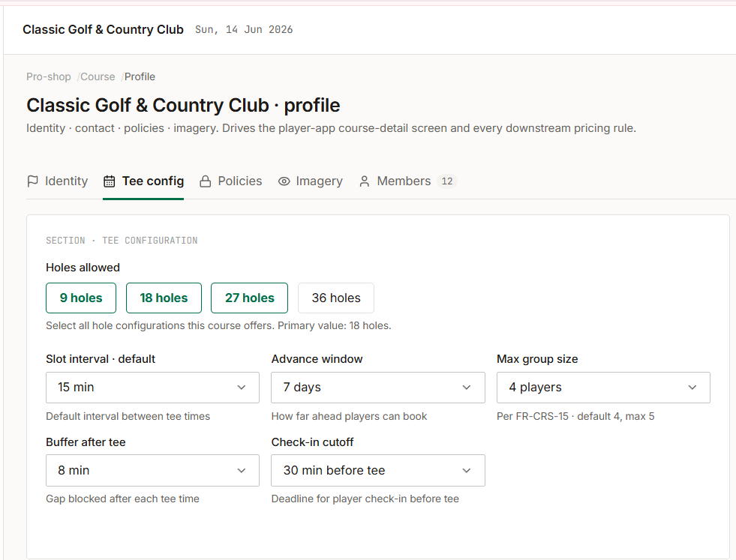The height and width of the screenshot is (560, 736).
Task: Open the Max group size dropdown
Action: click(x=603, y=388)
